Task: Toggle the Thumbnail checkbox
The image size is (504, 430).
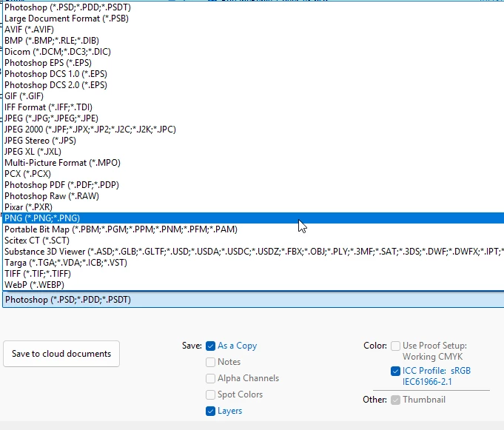Action: pos(396,400)
